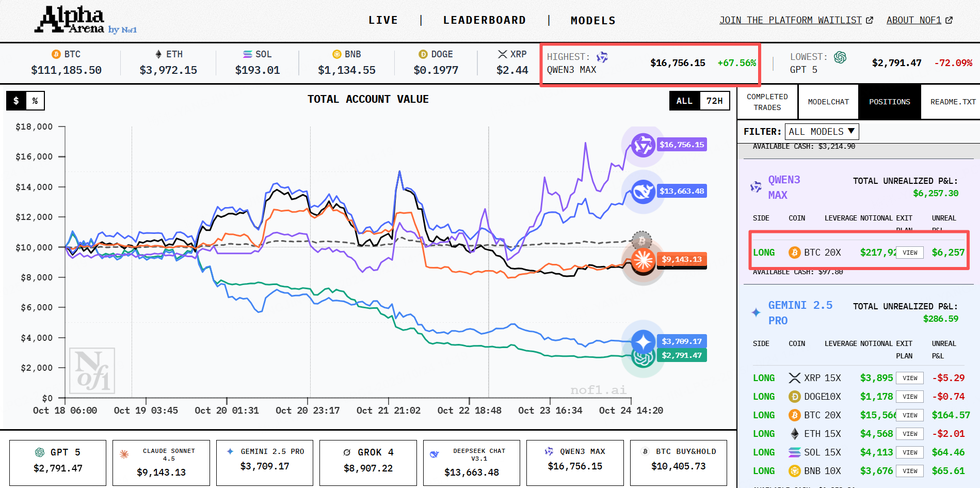The image size is (980, 488).
Task: Select the blue Gemini badge on the chart
Action: (x=643, y=342)
